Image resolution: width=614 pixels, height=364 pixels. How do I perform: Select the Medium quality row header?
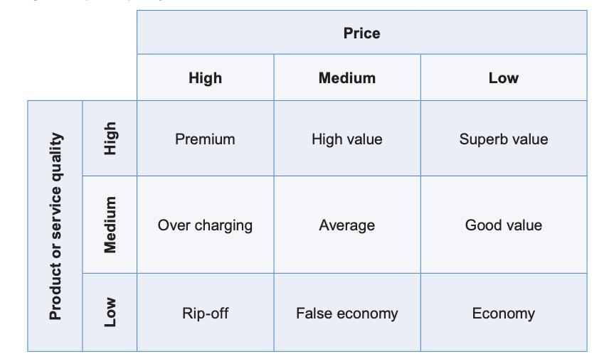click(x=110, y=225)
